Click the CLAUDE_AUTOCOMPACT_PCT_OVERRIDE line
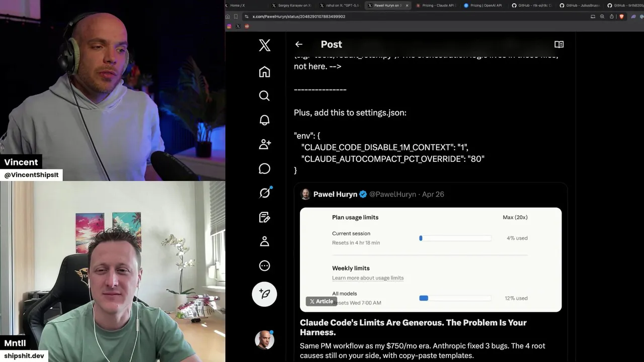 tap(392, 159)
